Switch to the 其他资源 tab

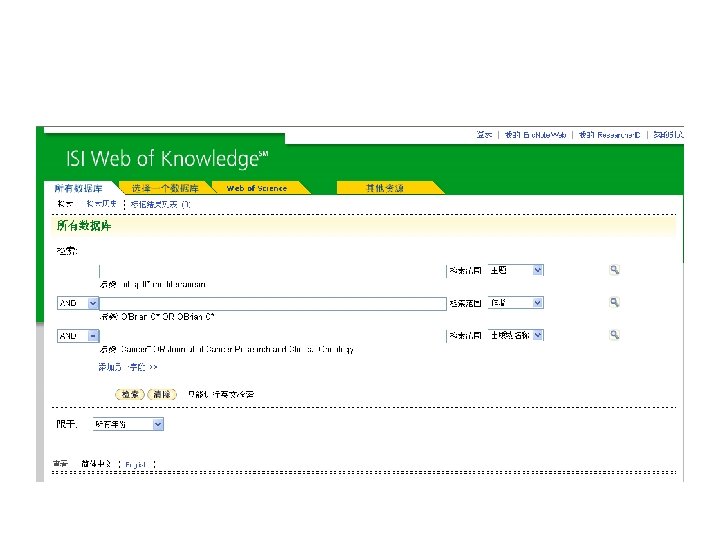(385, 188)
